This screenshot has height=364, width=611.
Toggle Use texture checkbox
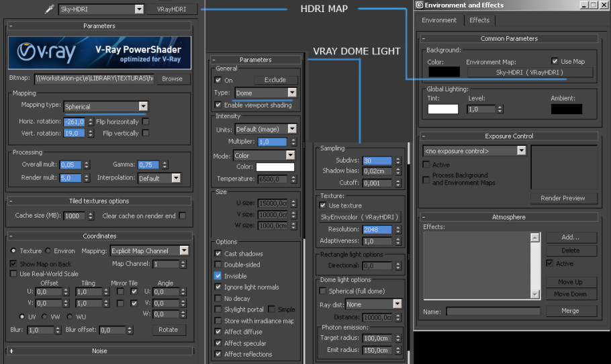coord(323,205)
